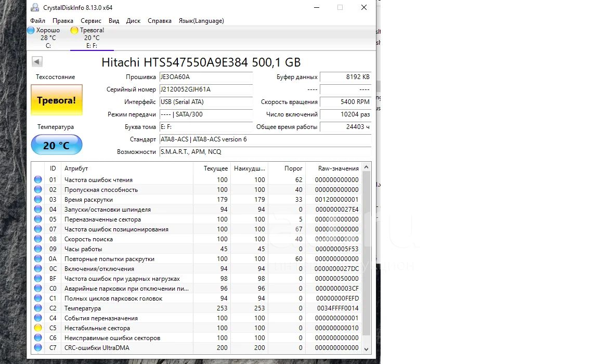Click status circle of attribute C1
This screenshot has height=364, width=599.
(38, 298)
